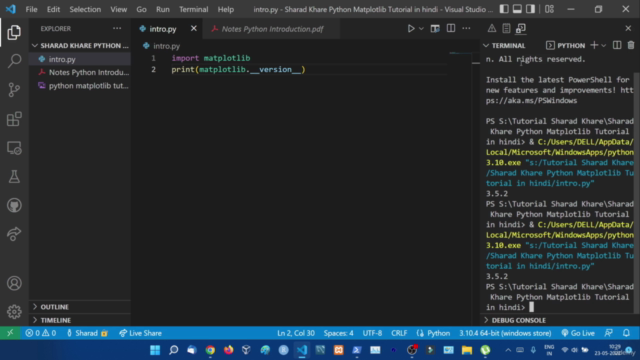Select the Terminal icon in side panel header
Viewport: 640px width, 360px height.
(x=521, y=28)
